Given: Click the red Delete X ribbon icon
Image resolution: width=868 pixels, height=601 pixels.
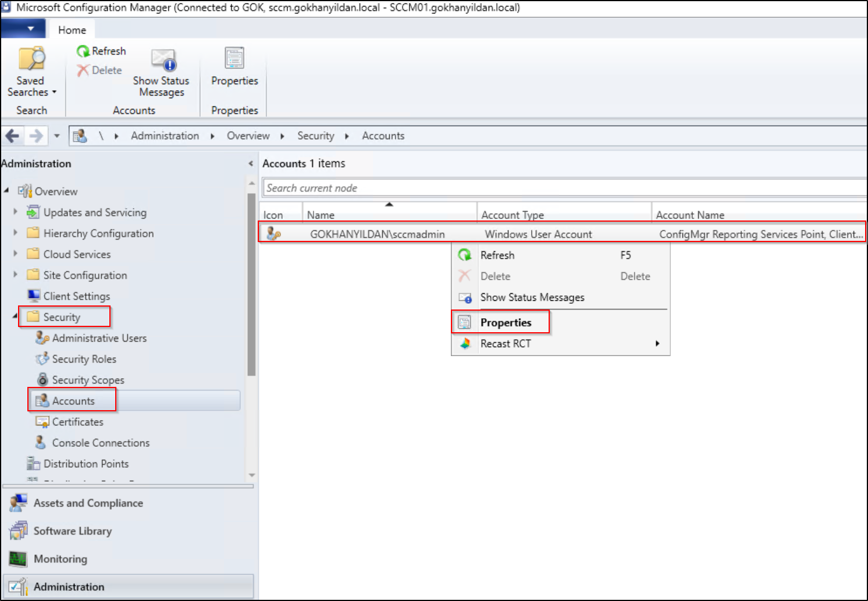Looking at the screenshot, I should click(x=83, y=70).
